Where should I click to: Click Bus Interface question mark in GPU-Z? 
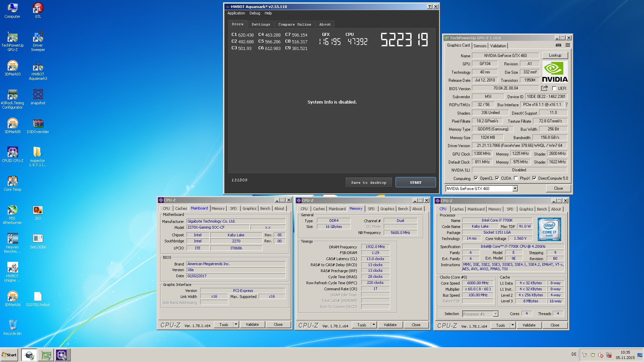coord(567,105)
